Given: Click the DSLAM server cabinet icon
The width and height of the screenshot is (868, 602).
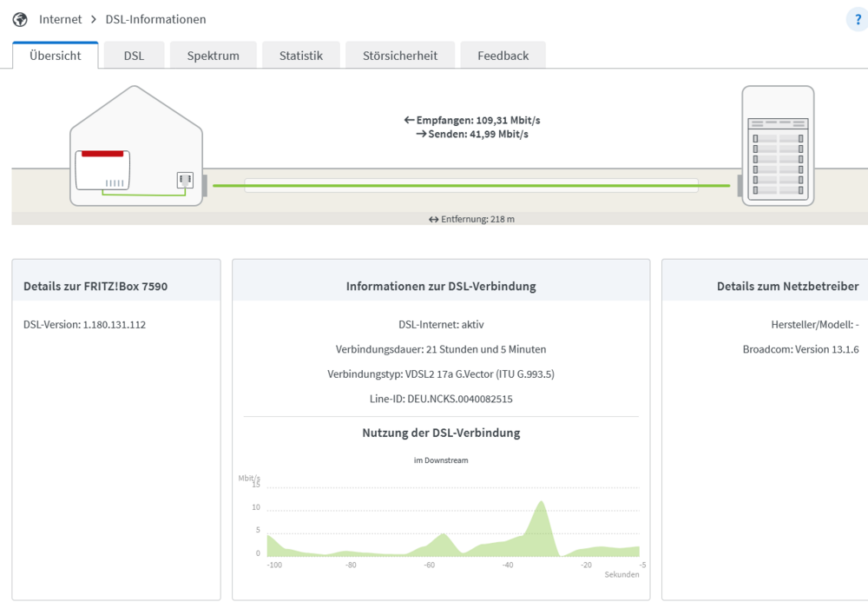Looking at the screenshot, I should click(x=778, y=146).
